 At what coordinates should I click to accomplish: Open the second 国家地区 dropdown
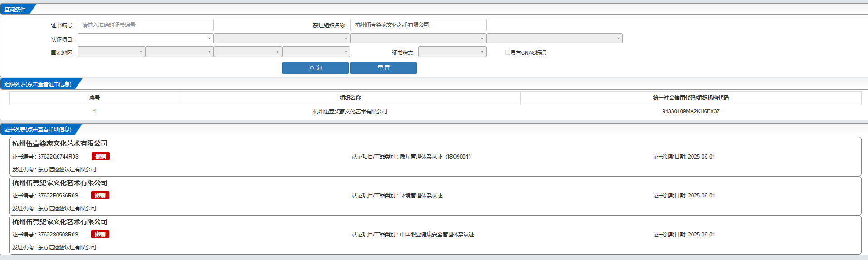click(180, 52)
